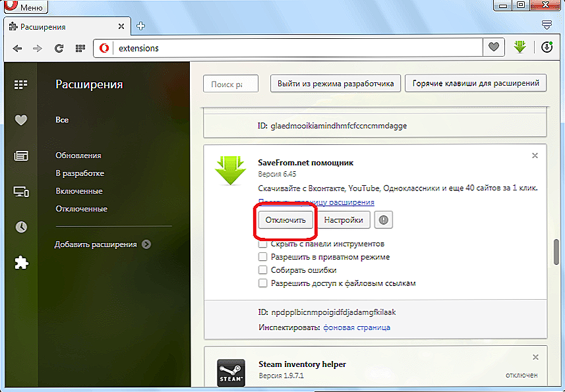Screen dimensions: 565x392
Task: Go back with the back arrow
Action: coord(17,48)
